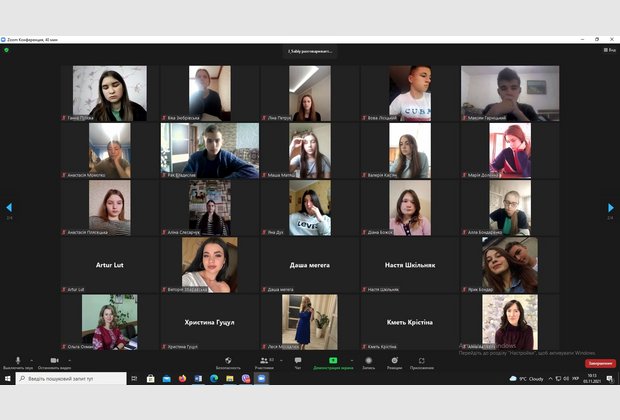This screenshot has height=420, width=620.
Task: Click the active speaker banner at top center
Action: click(x=310, y=50)
